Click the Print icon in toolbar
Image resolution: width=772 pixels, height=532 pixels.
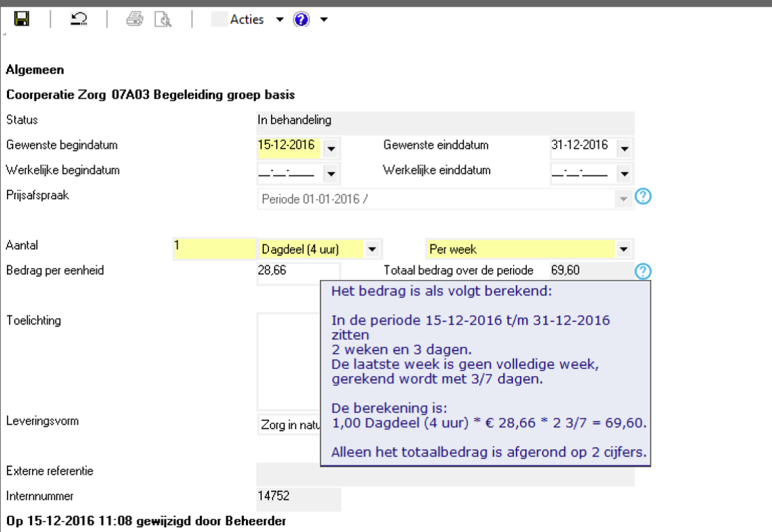[x=134, y=19]
